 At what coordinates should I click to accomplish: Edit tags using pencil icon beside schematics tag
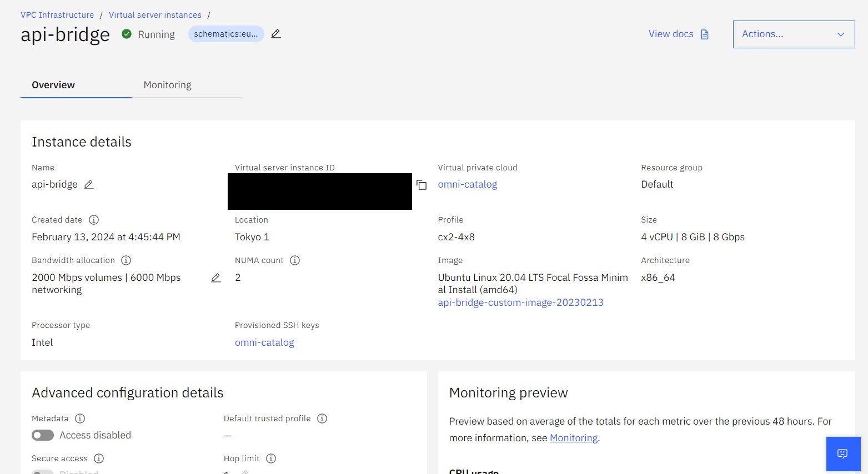[x=276, y=34]
